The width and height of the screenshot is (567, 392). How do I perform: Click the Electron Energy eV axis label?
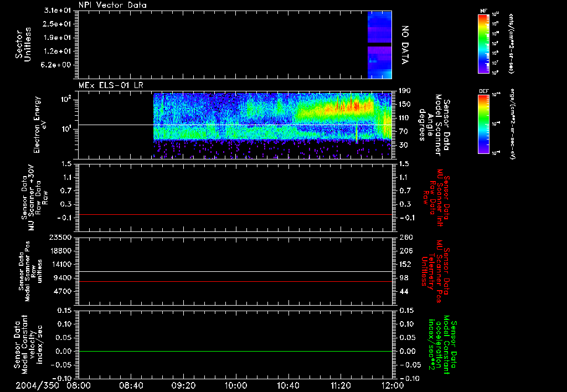(39, 125)
